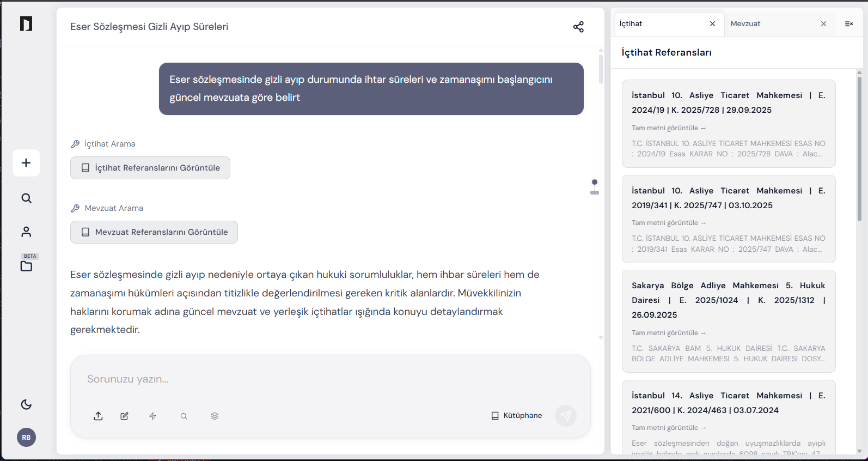Open the BETA folder icon

pos(26,266)
